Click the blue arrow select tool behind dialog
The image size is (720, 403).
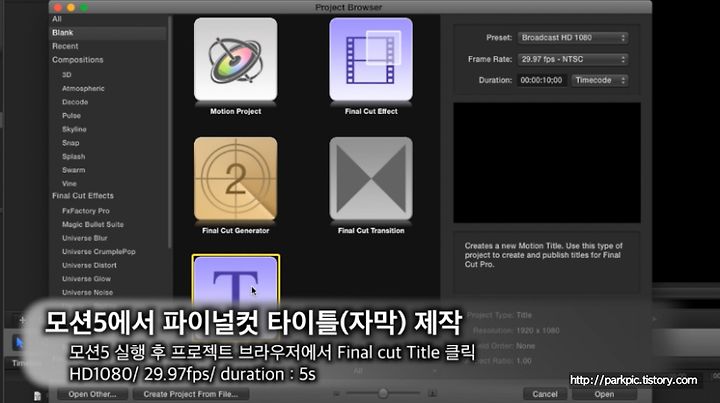coord(19,343)
